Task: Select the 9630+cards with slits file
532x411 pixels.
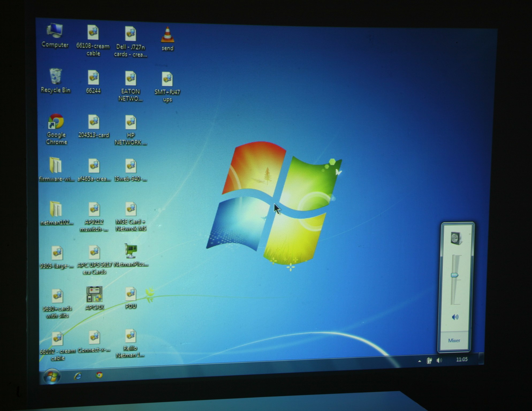Action: click(x=57, y=304)
